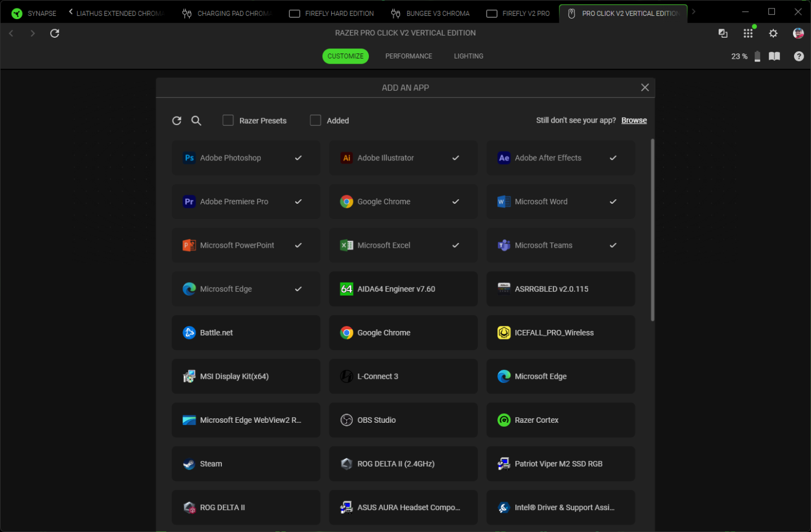Click the Adobe Photoshop Ps icon
This screenshot has height=532, width=811.
click(189, 158)
